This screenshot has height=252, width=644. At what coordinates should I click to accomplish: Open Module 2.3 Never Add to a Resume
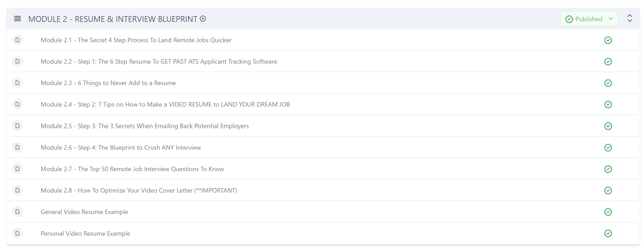tap(108, 83)
